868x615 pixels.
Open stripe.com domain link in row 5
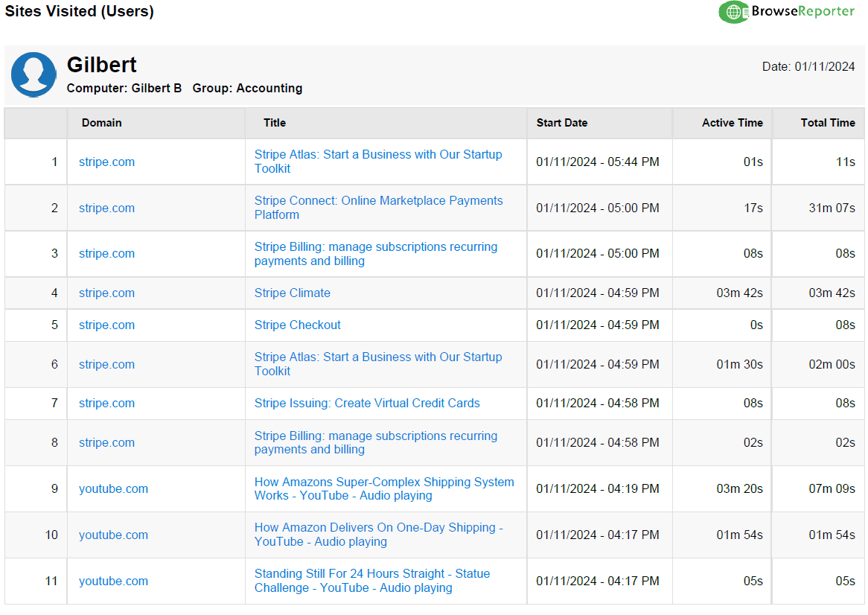tap(107, 325)
